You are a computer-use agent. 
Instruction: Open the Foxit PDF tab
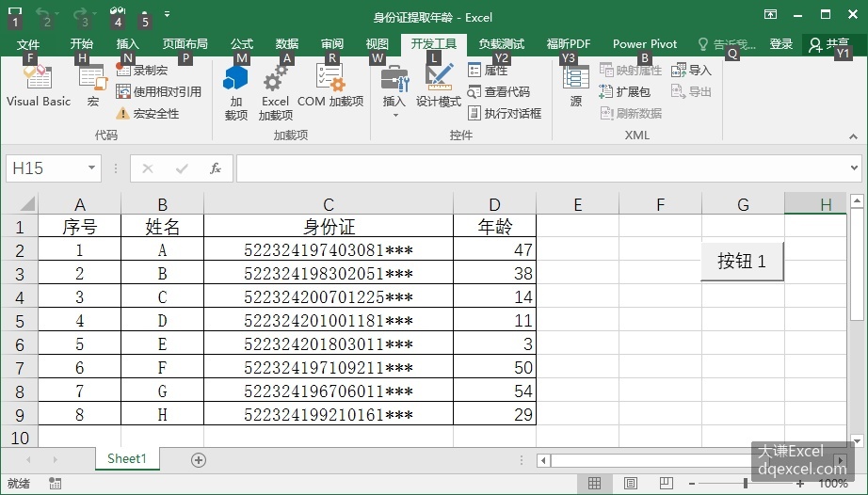pos(569,43)
